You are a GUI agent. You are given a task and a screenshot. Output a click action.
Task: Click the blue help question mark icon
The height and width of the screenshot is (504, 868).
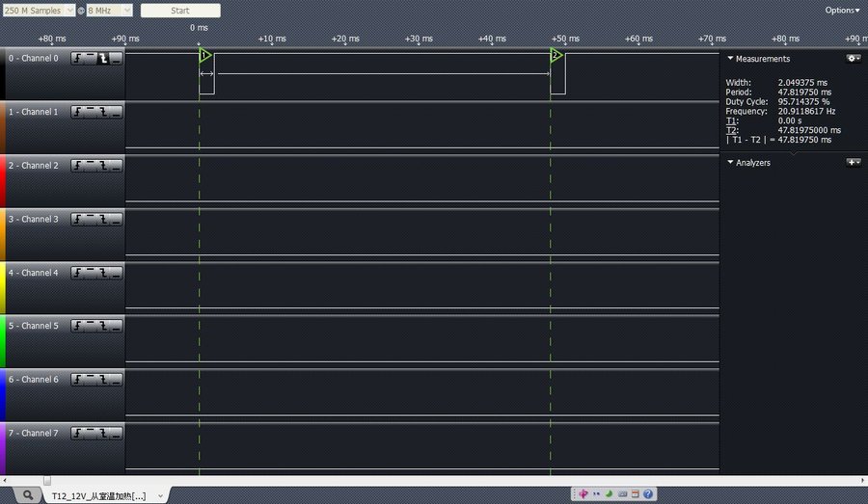[648, 494]
